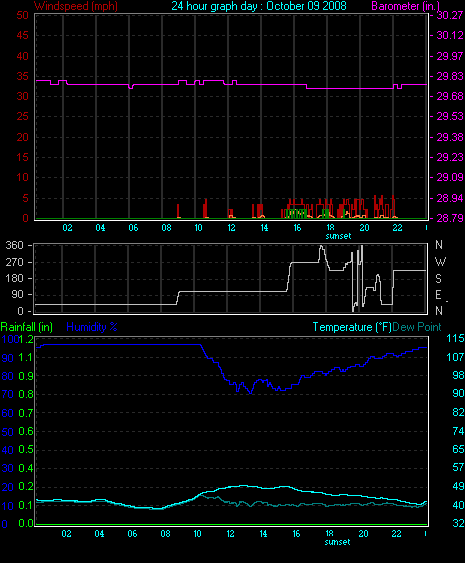Click the sunset marker under bottom graph
Image resolution: width=465 pixels, height=563 pixels.
[x=337, y=542]
